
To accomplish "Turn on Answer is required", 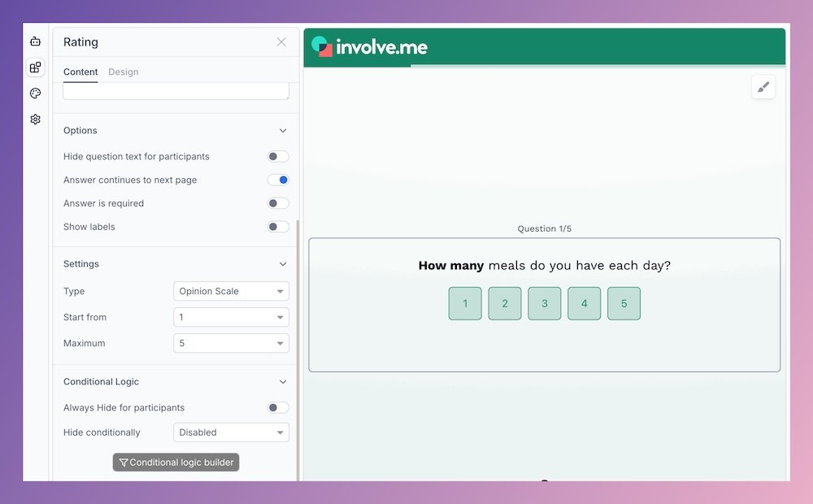I will (277, 203).
